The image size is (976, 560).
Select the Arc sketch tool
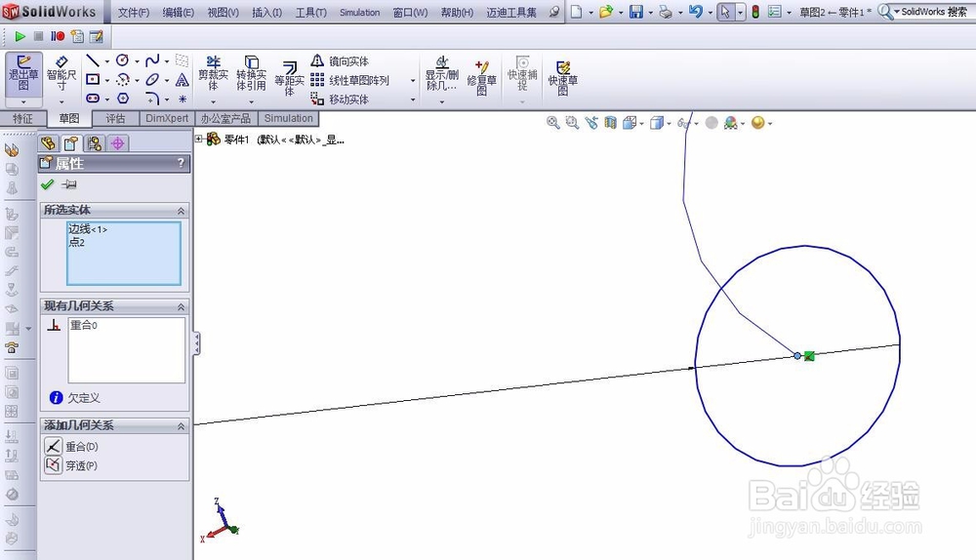(123, 80)
